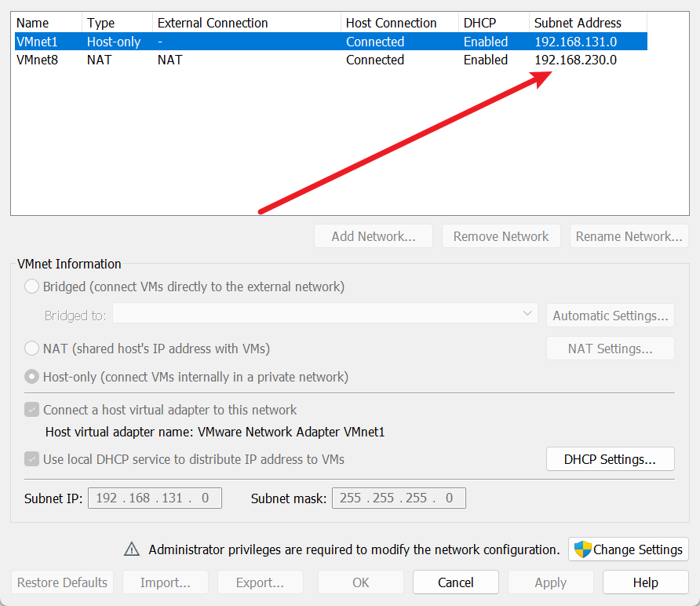Viewport: 700px width, 606px height.
Task: Click Restore Defaults button
Action: pyautogui.click(x=63, y=582)
